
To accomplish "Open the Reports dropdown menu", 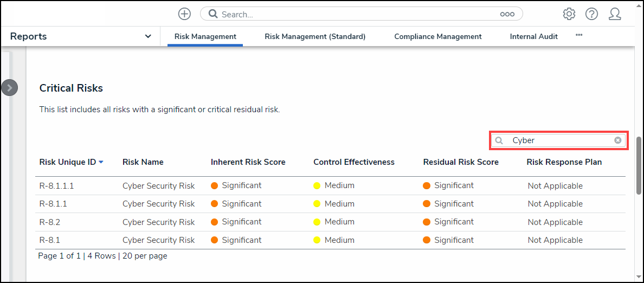I will (148, 36).
